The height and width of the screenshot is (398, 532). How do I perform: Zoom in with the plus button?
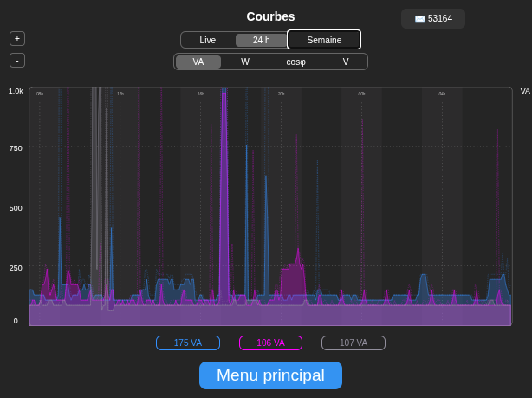point(17,39)
